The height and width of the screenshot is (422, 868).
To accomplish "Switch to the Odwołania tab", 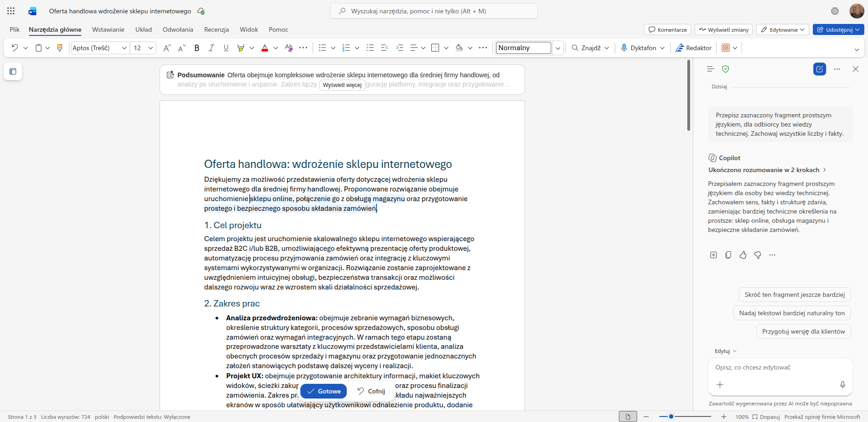I will coord(178,29).
